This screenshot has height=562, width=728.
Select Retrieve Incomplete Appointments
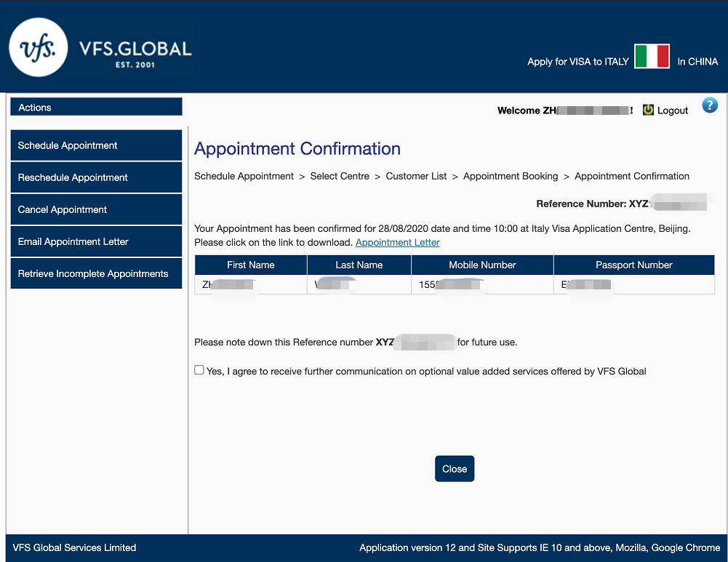pos(96,273)
